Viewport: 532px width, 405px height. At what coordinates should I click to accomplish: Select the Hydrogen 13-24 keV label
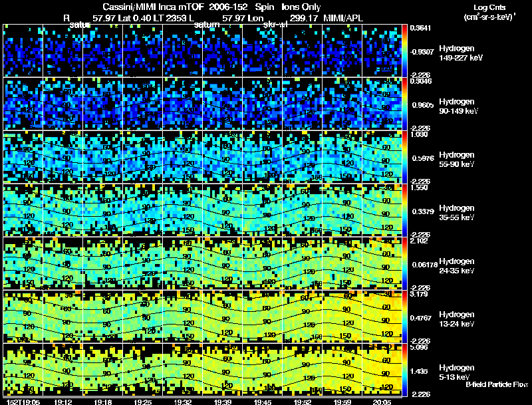[457, 319]
